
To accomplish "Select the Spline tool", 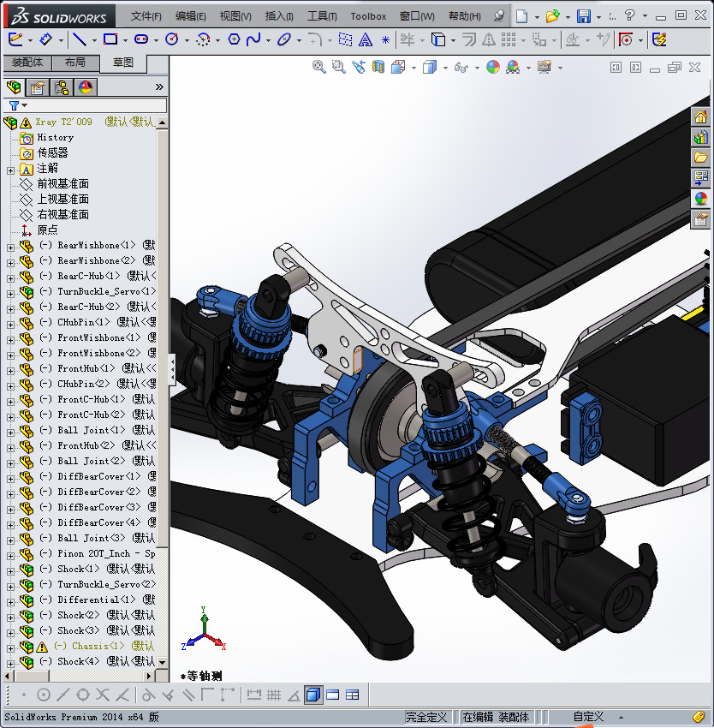I will 253,39.
